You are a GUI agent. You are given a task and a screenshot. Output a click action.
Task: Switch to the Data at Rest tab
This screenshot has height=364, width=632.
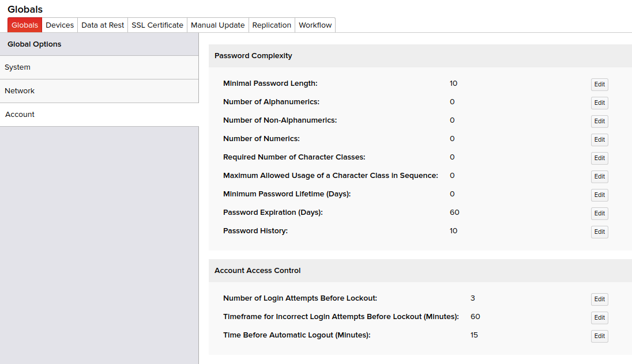[103, 25]
